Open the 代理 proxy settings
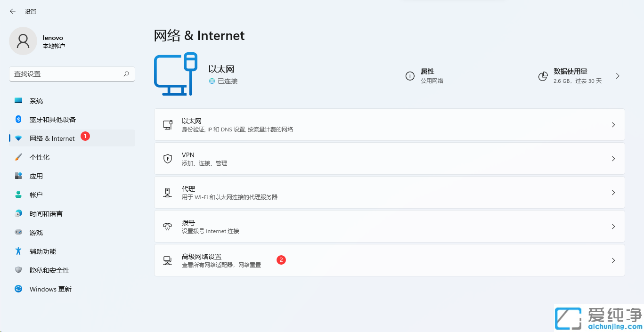Viewport: 644px width, 332px height. 389,192
